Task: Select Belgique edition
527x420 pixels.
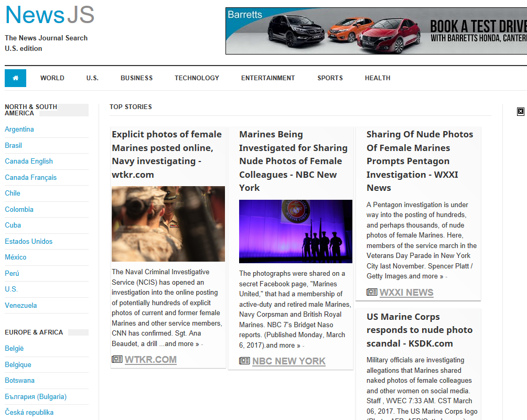Action: 18,364
